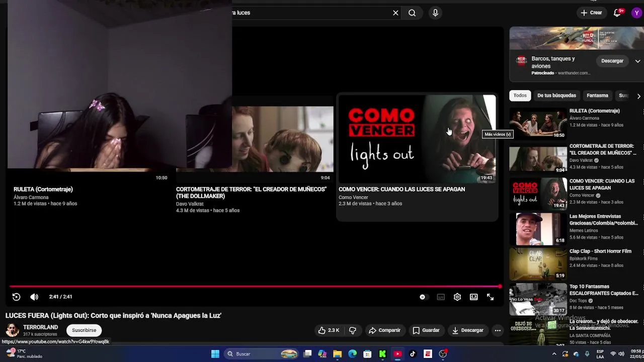644x362 pixels.
Task: Replay the finished video
Action: [16, 297]
